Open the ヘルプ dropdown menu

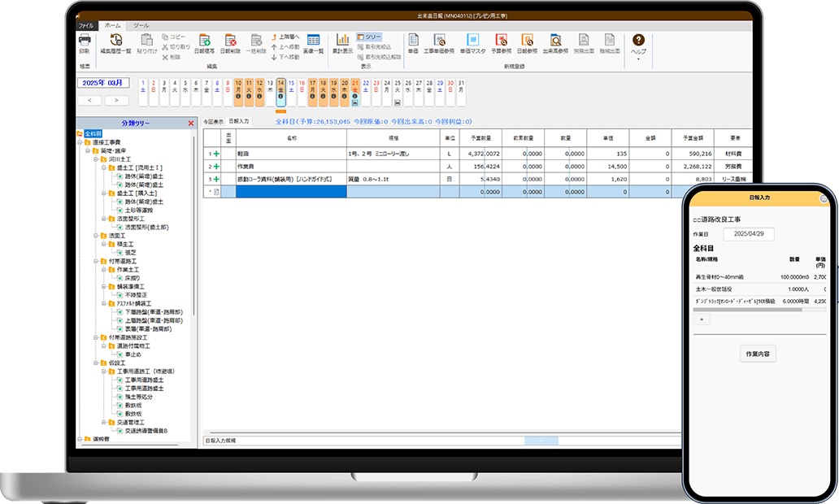(x=639, y=44)
